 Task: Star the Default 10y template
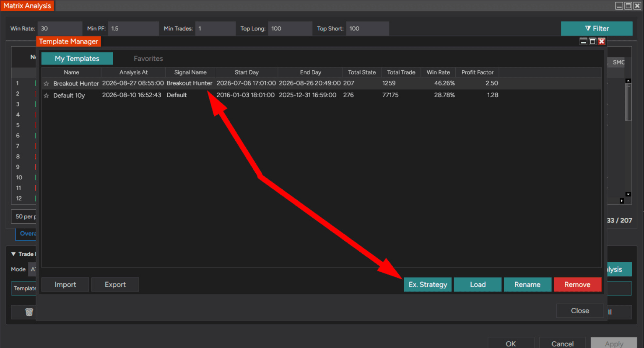point(47,95)
